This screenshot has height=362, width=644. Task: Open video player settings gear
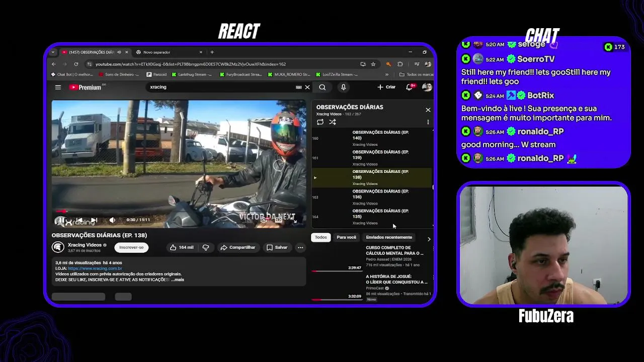pos(263,220)
